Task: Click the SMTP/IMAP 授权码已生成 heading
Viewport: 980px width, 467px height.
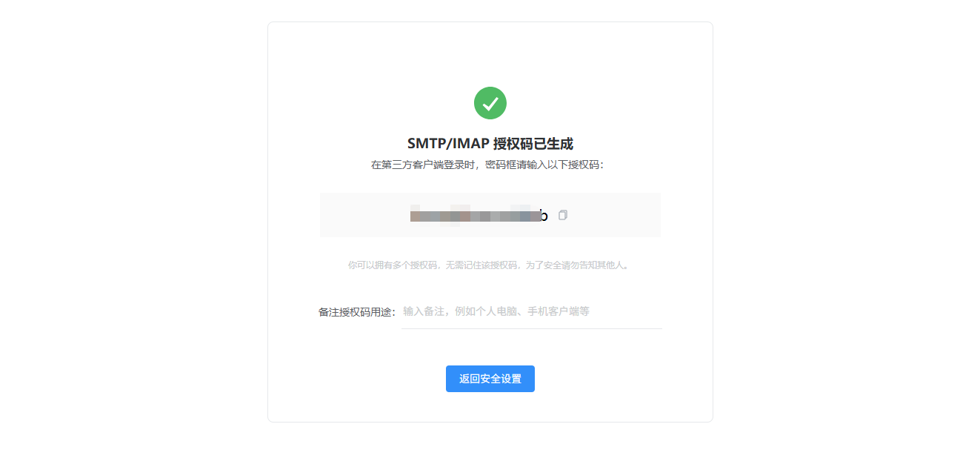Action: 490,144
